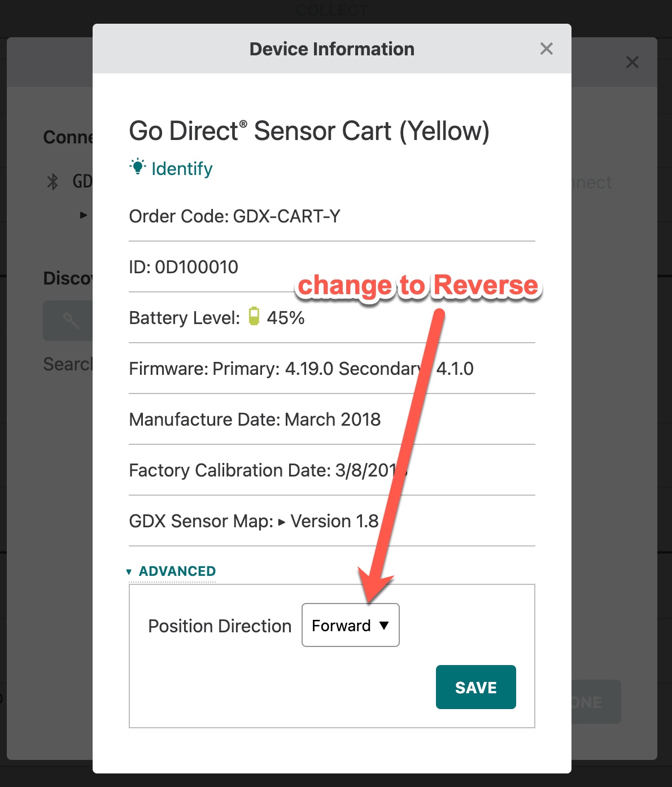
Task: Click the X on the background connections dialog
Action: [632, 63]
